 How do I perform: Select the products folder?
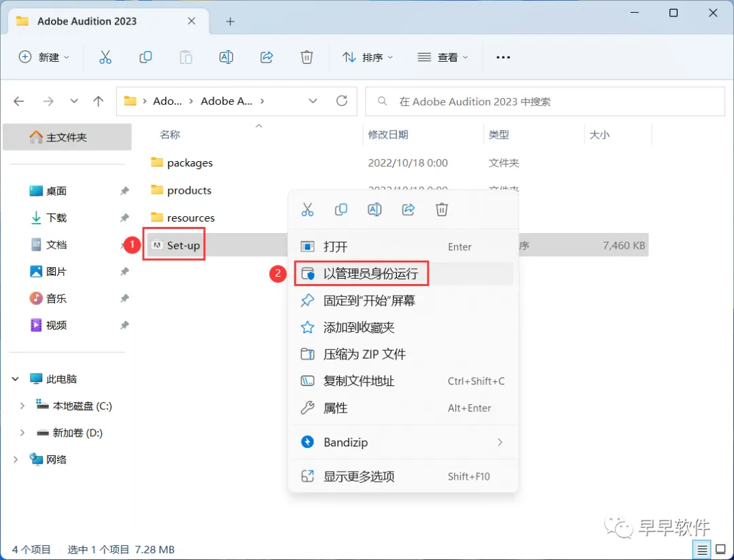(x=189, y=190)
